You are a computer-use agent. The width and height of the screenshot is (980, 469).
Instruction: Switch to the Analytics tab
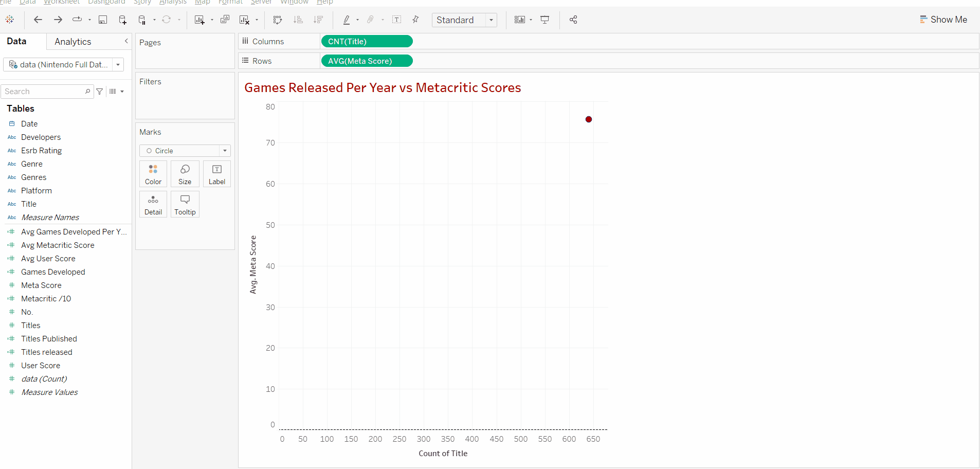coord(73,42)
